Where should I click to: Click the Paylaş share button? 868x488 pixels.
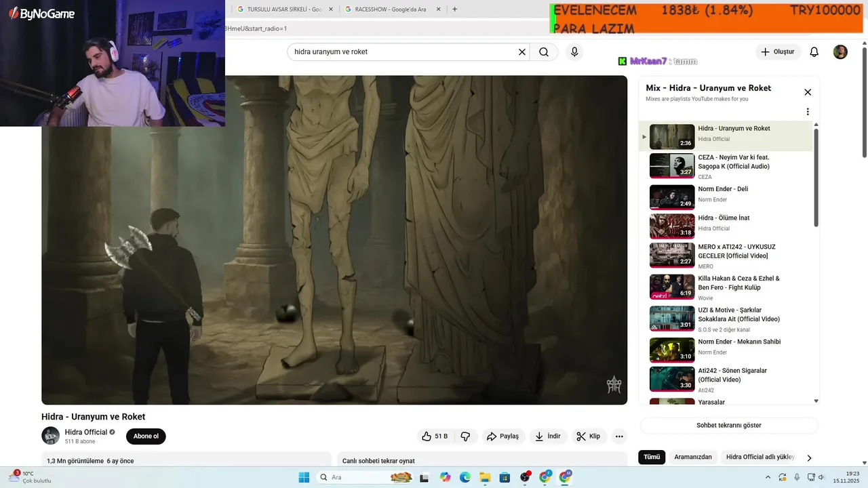502,436
